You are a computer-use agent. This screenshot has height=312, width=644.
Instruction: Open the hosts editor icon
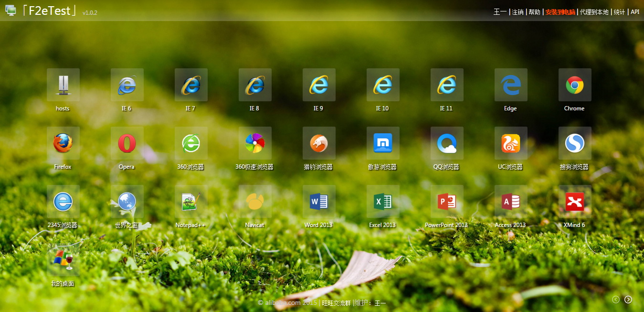[63, 85]
